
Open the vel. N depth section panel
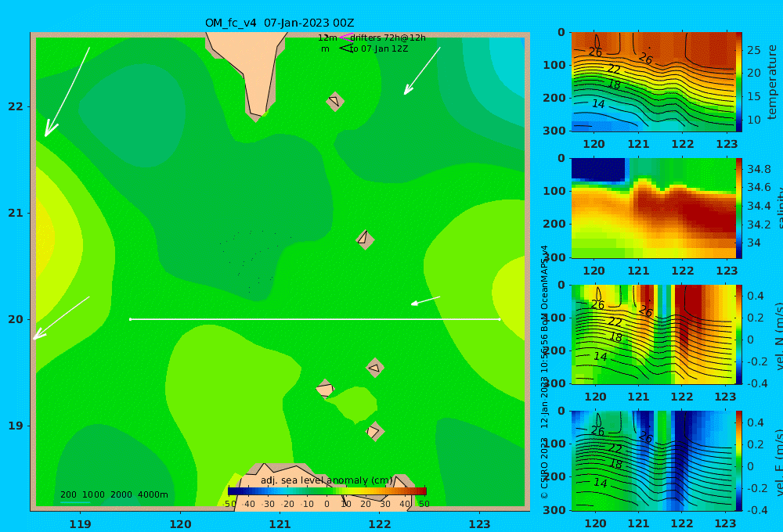pyautogui.click(x=654, y=334)
